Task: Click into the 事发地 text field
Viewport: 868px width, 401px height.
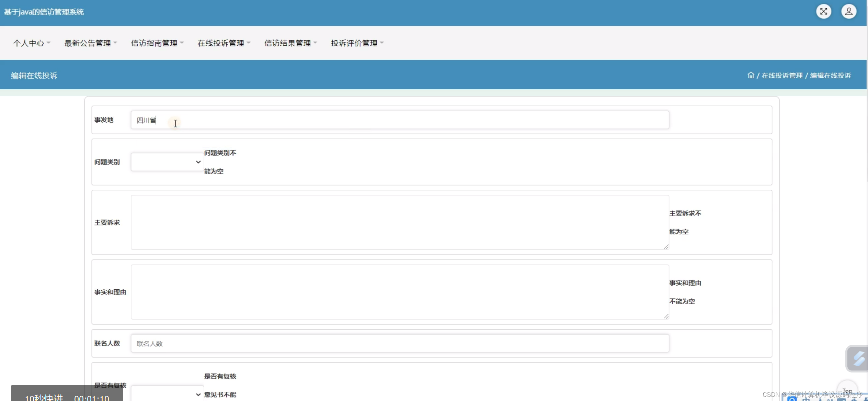Action: [x=400, y=120]
